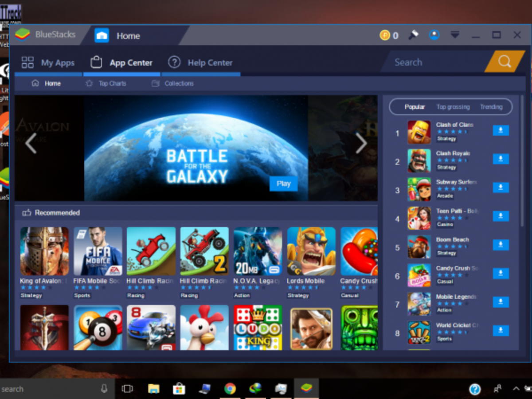The image size is (532, 399).
Task: Show next banner with right arrow
Action: (361, 143)
